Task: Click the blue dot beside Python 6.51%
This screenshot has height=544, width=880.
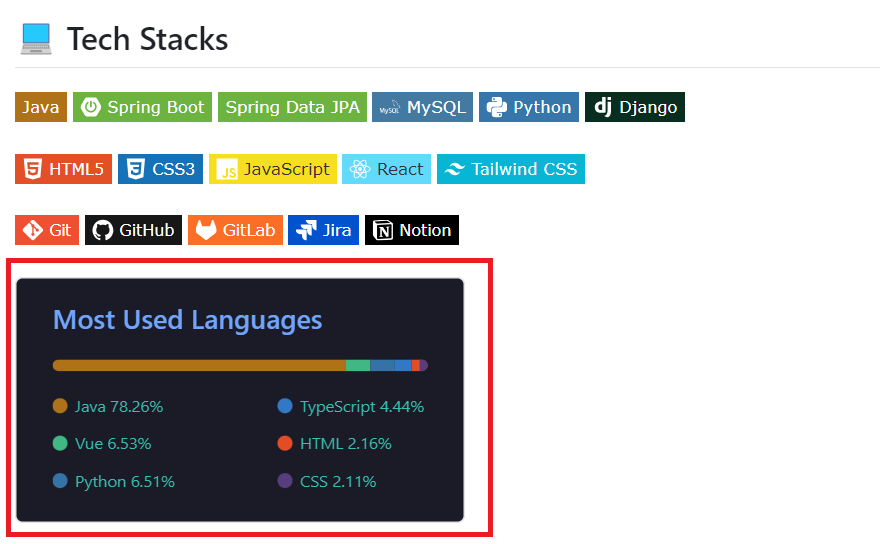Action: (60, 481)
